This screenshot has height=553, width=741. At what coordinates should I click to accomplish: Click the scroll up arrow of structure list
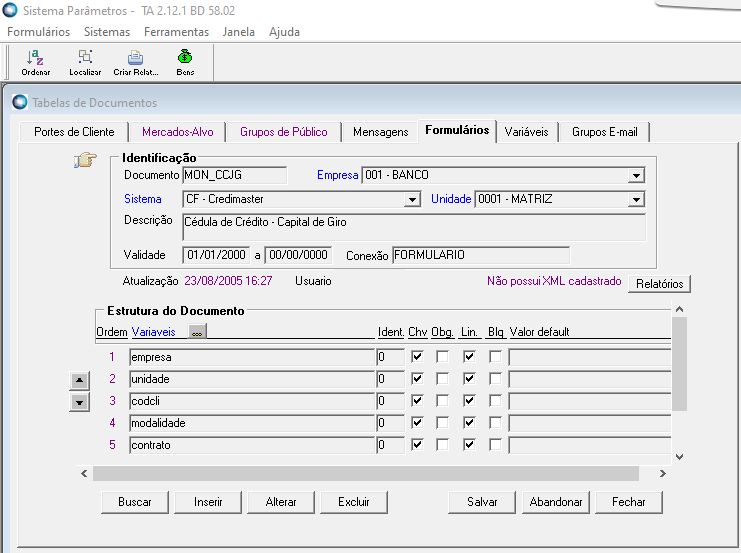pyautogui.click(x=680, y=310)
